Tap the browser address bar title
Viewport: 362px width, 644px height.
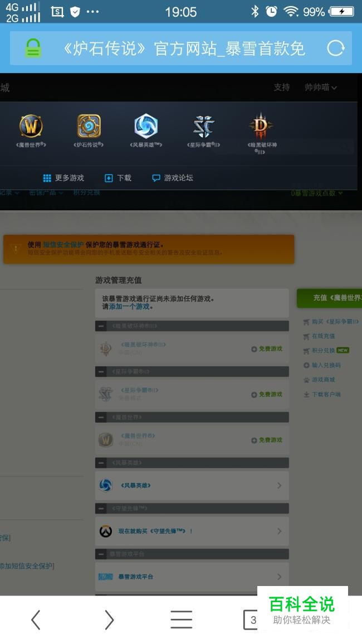click(184, 49)
